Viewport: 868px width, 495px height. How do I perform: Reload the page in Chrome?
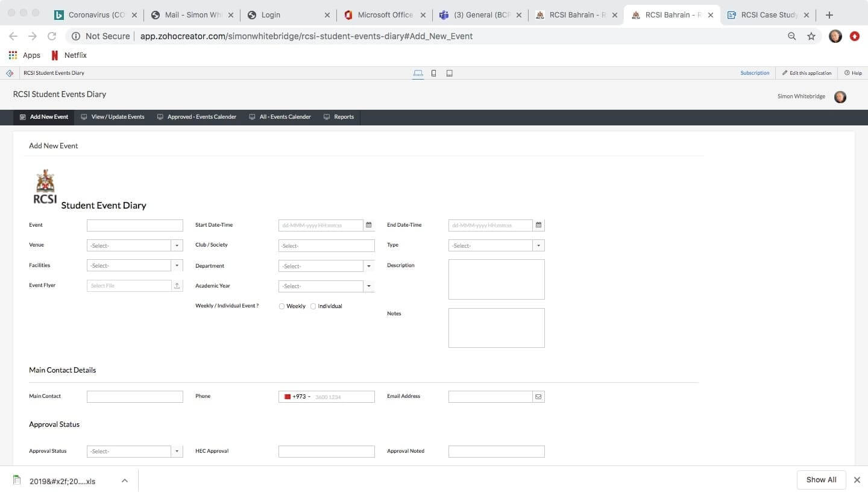[x=52, y=36]
